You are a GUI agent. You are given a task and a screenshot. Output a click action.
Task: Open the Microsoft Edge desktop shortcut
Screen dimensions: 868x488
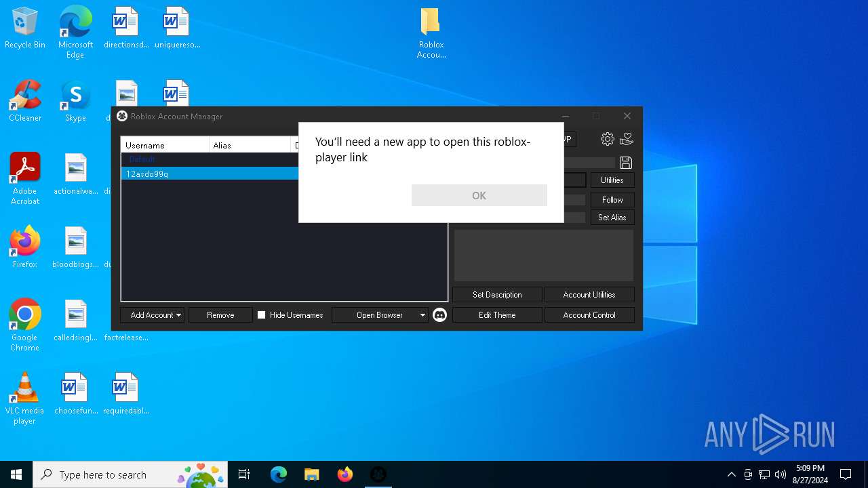(75, 32)
